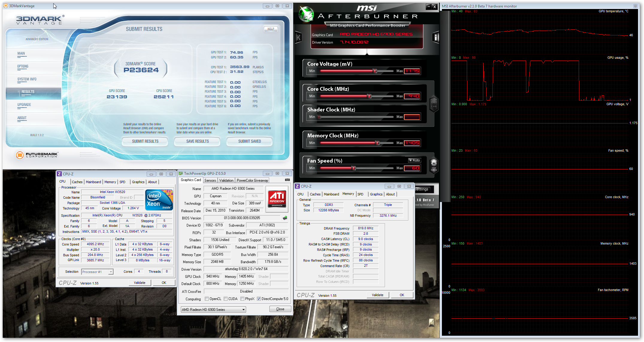
Task: Open the Processor #1 selection dropdown
Action: coord(97,272)
